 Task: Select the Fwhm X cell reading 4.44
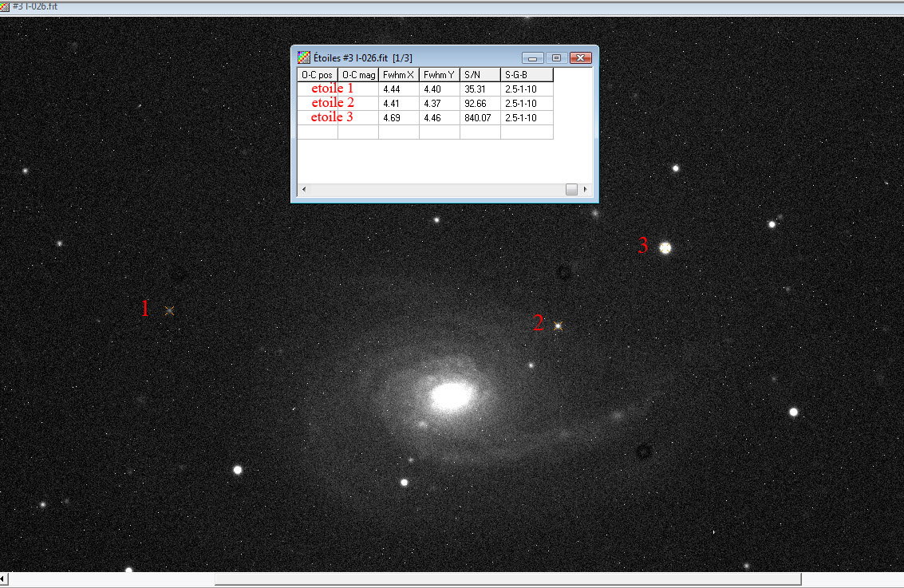point(399,89)
